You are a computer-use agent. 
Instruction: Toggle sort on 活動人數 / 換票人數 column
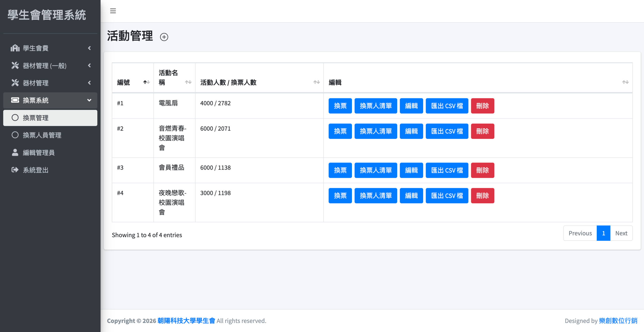[x=316, y=82]
